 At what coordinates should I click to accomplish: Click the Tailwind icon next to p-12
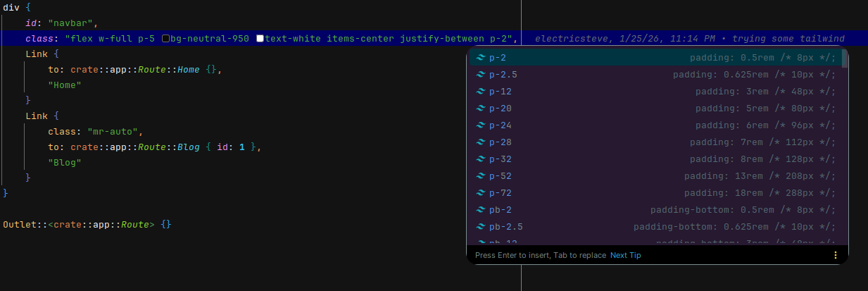tap(481, 92)
